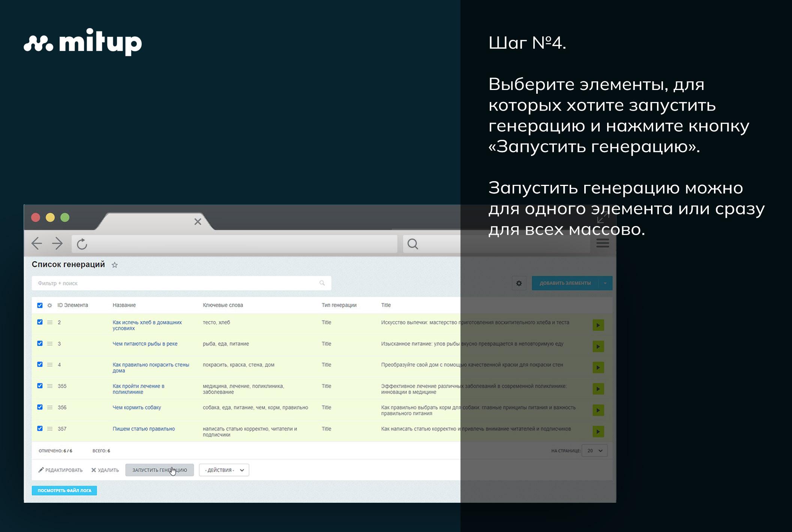This screenshot has width=792, height=532.
Task: Open link Как испечь хлеб в домашних условиях
Action: pyautogui.click(x=147, y=325)
